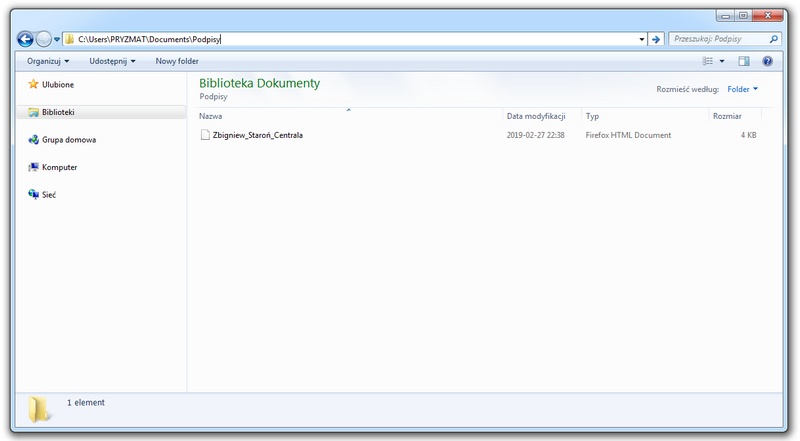Viewport: 800px width, 441px height.
Task: Open the Udostępnij menu
Action: pos(112,61)
